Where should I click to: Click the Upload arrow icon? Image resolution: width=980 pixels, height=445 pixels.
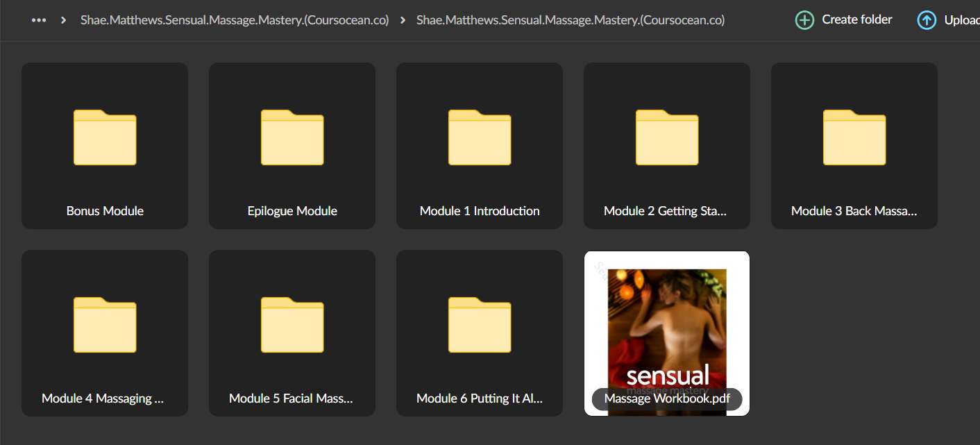[x=927, y=20]
